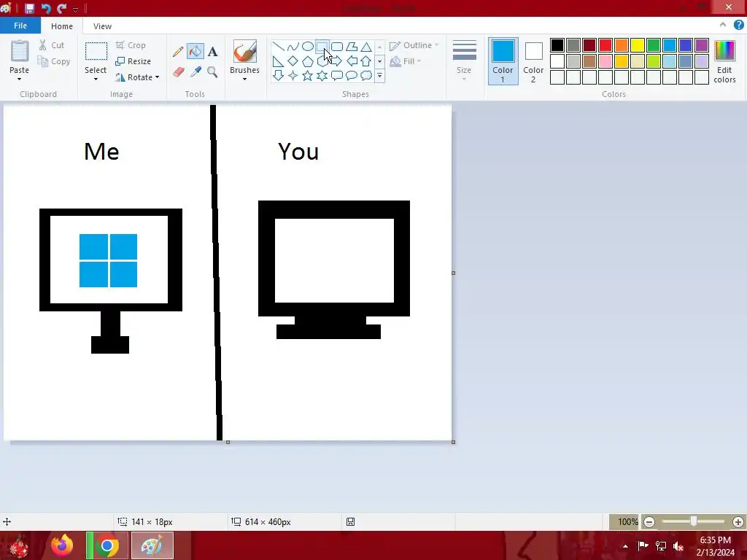747x560 pixels.
Task: Choose the Diamond shape
Action: click(293, 61)
